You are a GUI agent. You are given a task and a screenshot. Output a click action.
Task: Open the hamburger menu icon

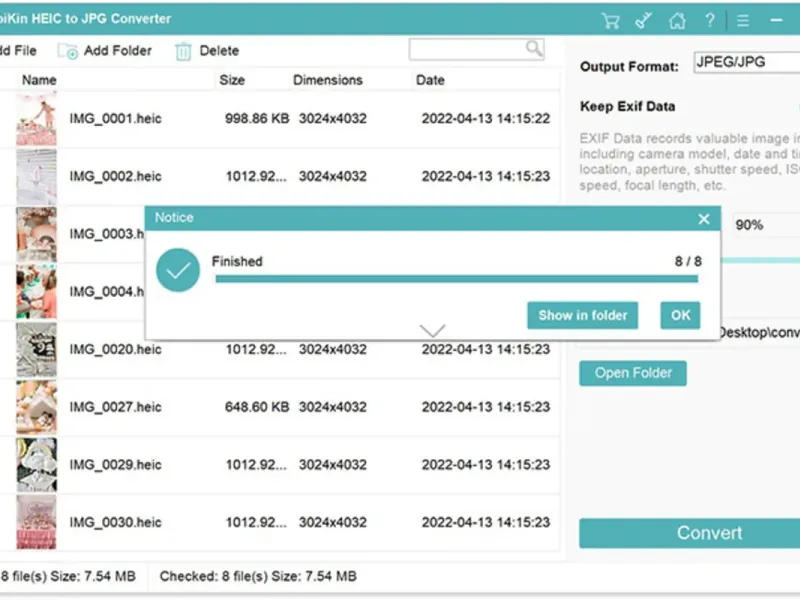(743, 21)
